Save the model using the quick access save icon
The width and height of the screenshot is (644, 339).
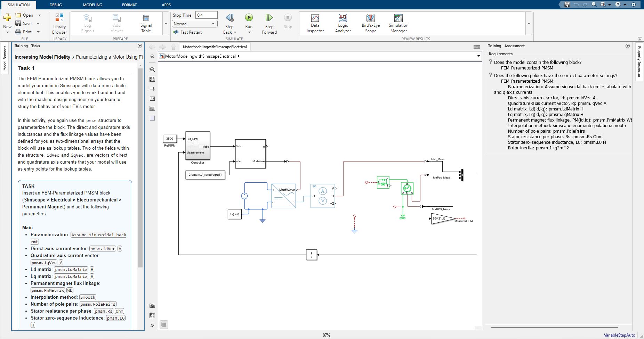click(568, 5)
